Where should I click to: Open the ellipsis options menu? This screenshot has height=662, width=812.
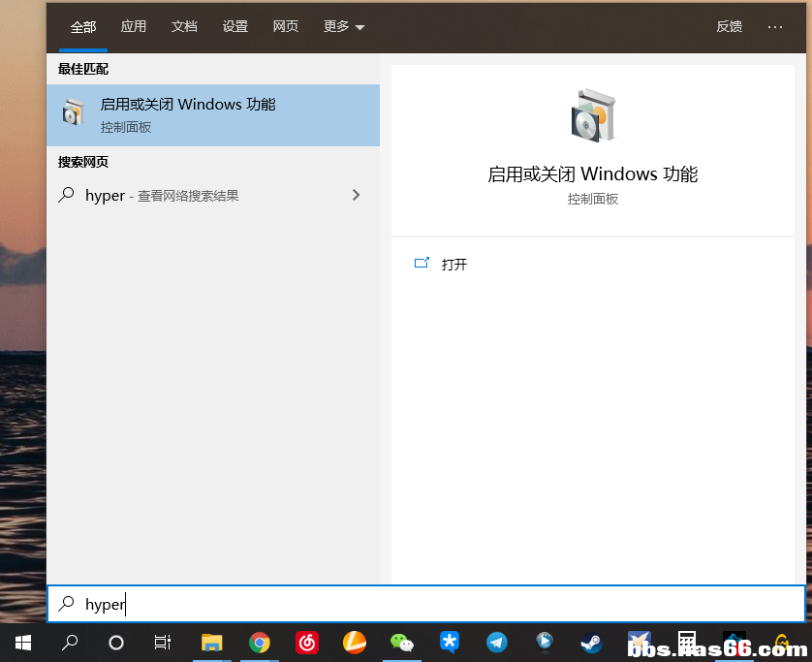(x=774, y=26)
